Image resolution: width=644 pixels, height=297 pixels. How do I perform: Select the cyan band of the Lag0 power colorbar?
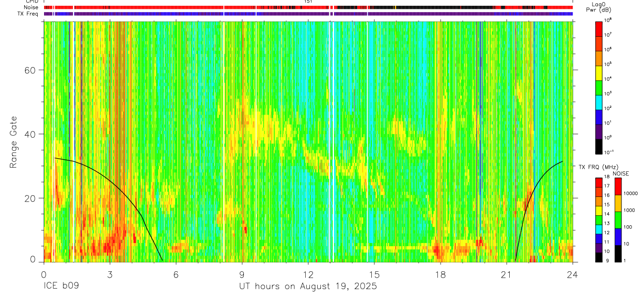(598, 102)
